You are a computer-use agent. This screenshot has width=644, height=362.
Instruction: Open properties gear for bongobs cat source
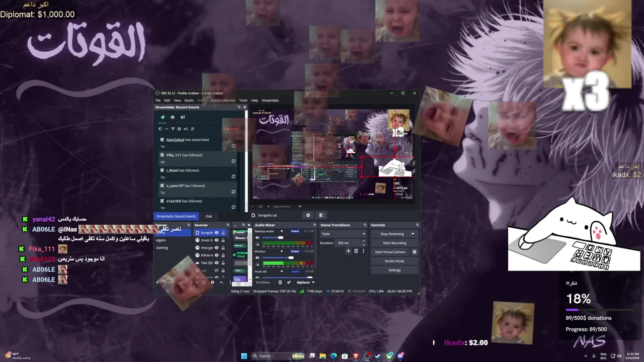click(x=308, y=215)
